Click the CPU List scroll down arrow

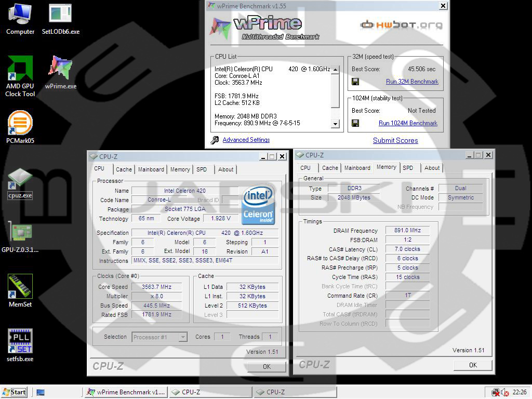pyautogui.click(x=335, y=124)
